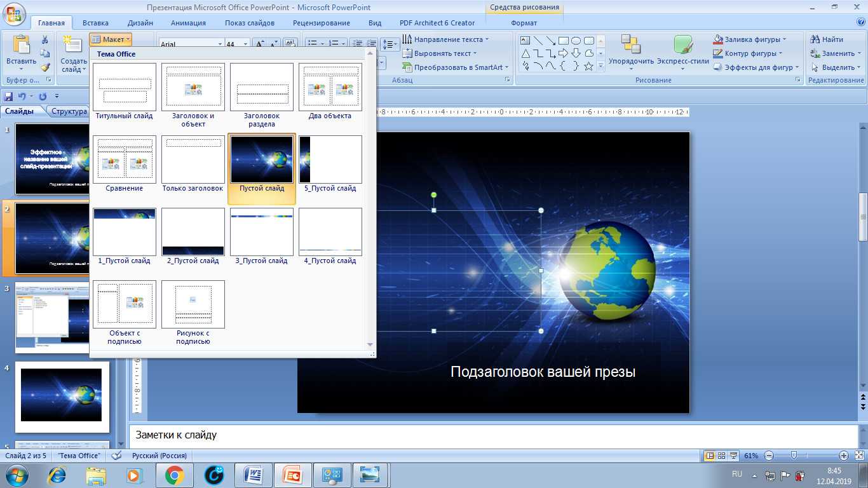Switch to the Вставка ribbon tab

95,23
